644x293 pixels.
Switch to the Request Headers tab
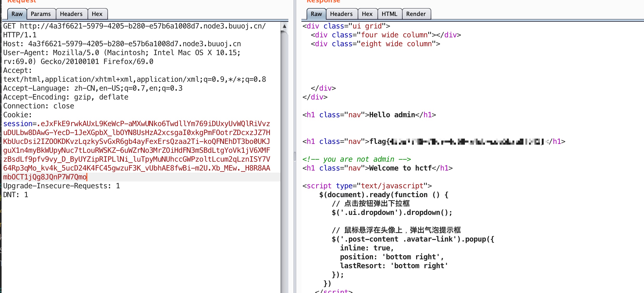[x=71, y=14]
